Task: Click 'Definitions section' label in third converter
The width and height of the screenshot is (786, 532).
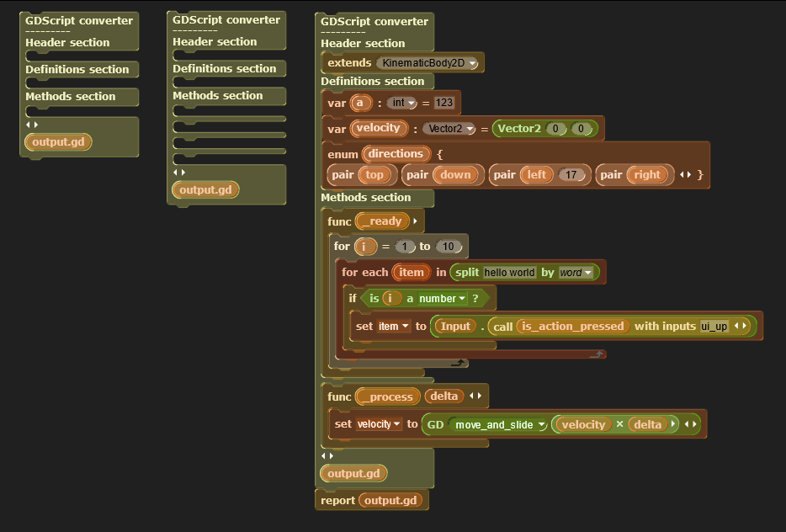Action: (373, 81)
